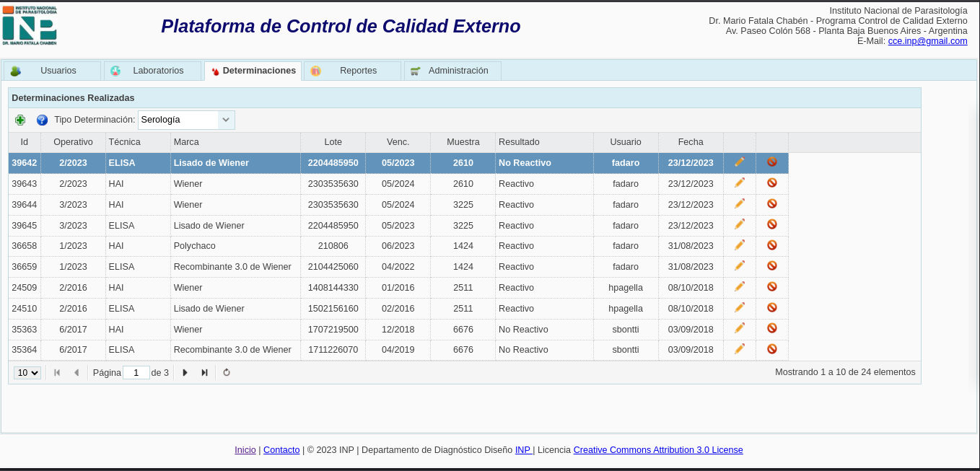980x471 pixels.
Task: Delete record 24509 with red prohibit icon
Action: click(x=771, y=287)
